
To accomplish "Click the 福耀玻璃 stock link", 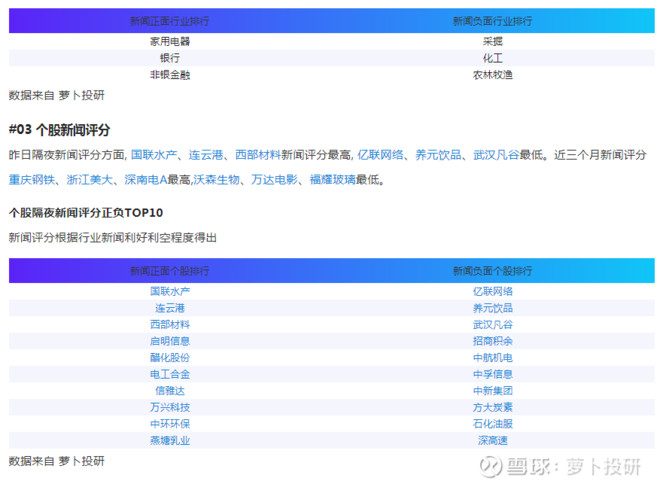I will (x=333, y=180).
